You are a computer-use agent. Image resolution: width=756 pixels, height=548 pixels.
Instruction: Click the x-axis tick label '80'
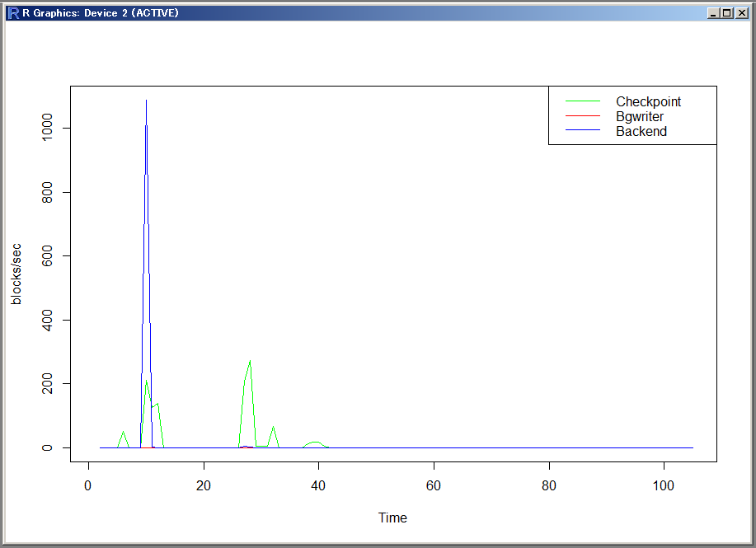549,485
